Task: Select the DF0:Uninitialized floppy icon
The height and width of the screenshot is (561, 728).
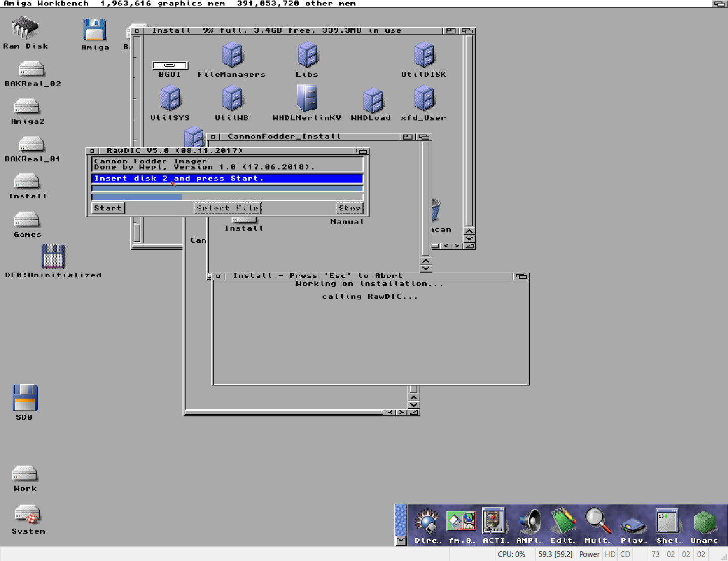Action: pyautogui.click(x=54, y=256)
